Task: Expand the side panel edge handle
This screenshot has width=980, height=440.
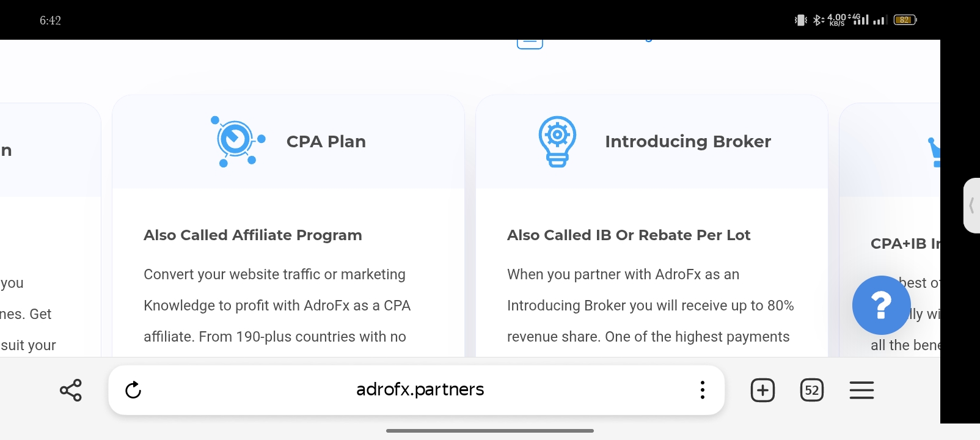Action: tap(971, 205)
